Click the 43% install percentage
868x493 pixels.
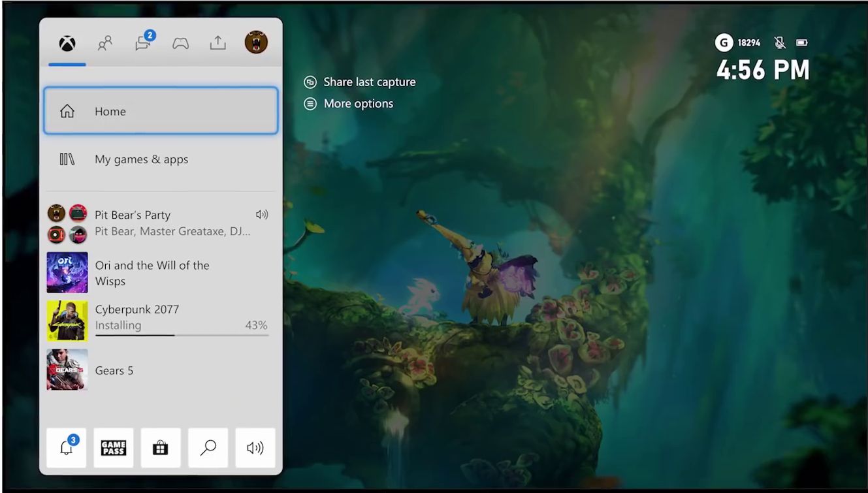coord(257,325)
